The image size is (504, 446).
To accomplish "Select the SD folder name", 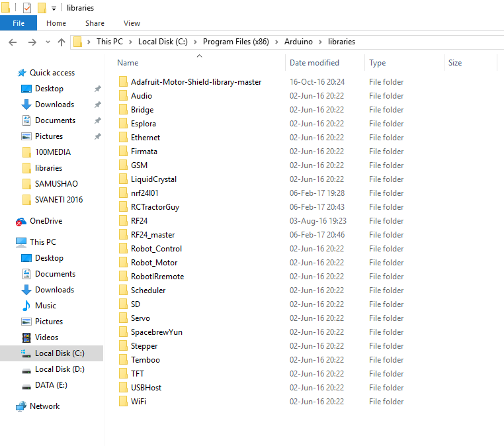I will coord(136,304).
